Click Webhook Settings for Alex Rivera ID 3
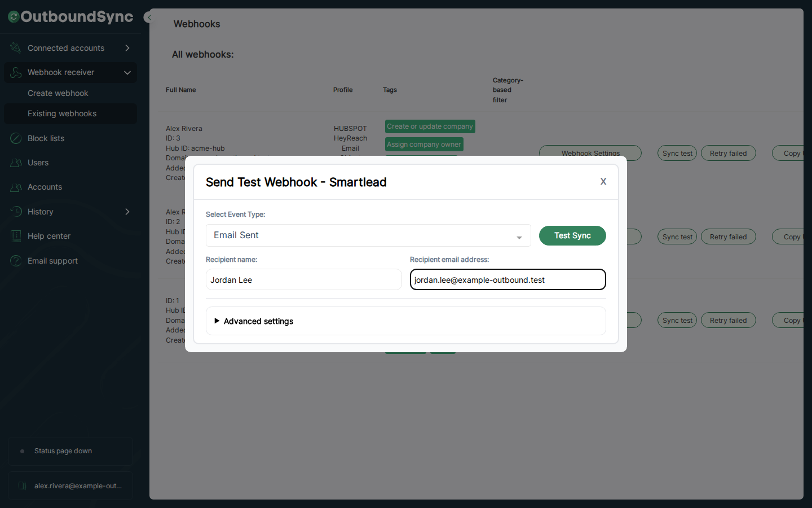The height and width of the screenshot is (508, 812). pos(590,153)
